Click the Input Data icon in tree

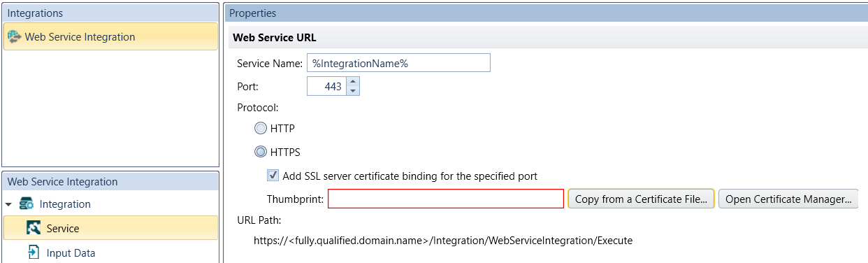(x=34, y=253)
